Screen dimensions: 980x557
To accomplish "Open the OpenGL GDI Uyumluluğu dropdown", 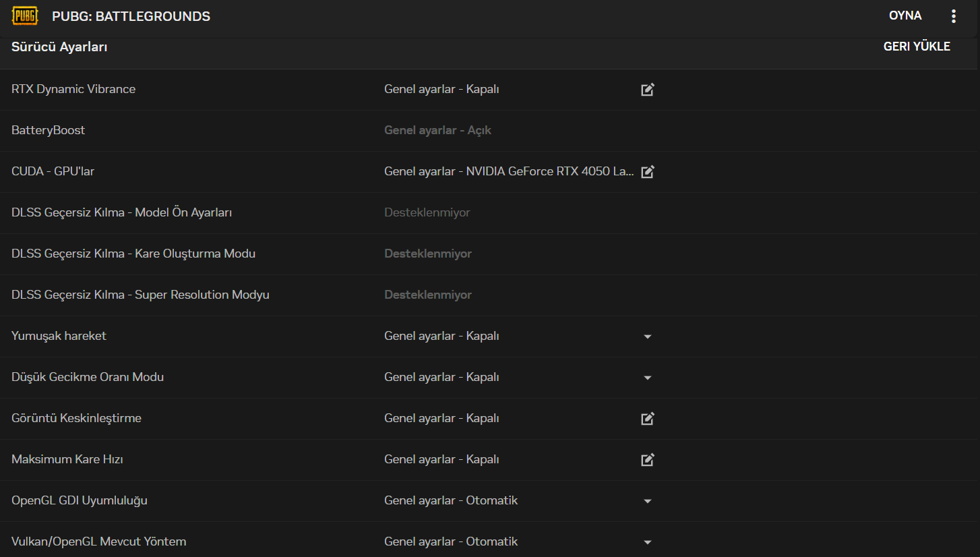I will click(648, 501).
